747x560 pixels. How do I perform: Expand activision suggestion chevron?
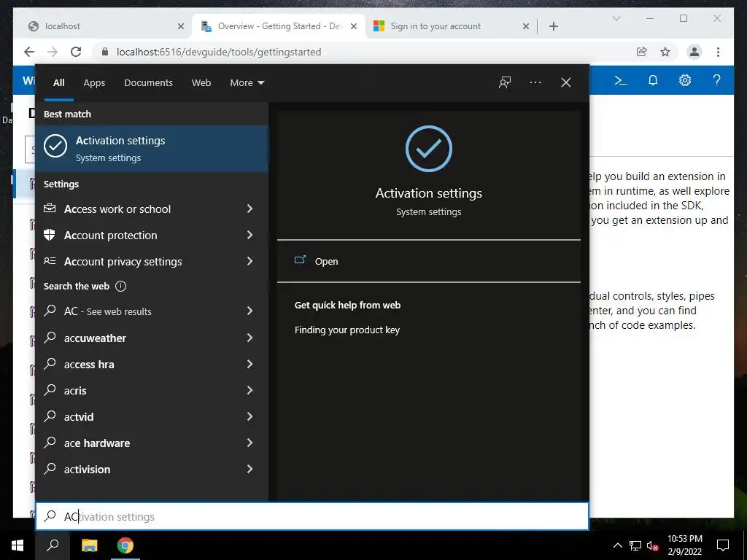click(x=249, y=469)
